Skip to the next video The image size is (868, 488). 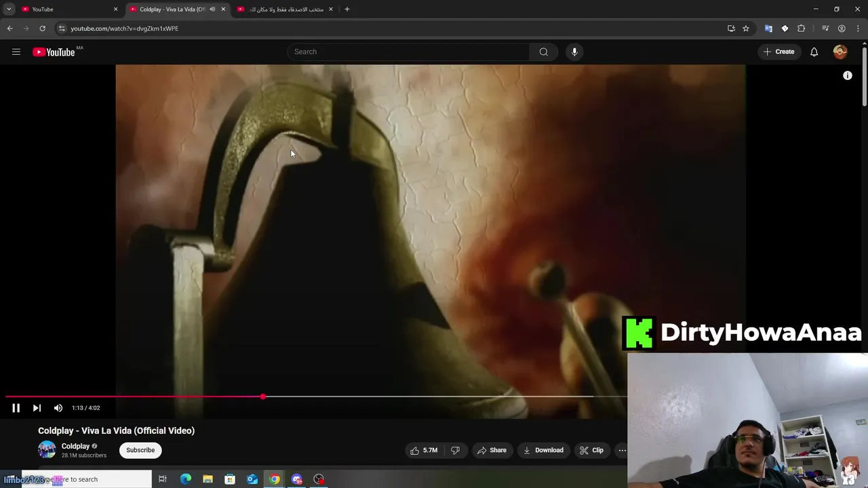37,407
